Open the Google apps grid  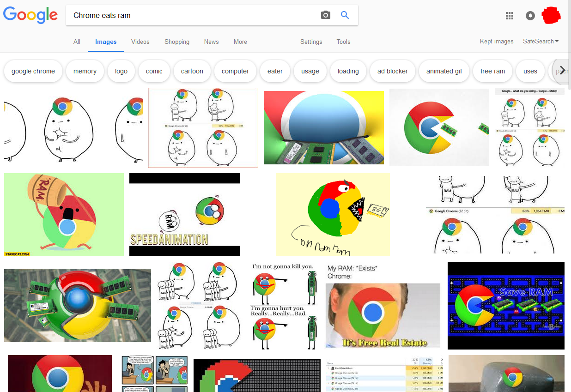(x=510, y=16)
